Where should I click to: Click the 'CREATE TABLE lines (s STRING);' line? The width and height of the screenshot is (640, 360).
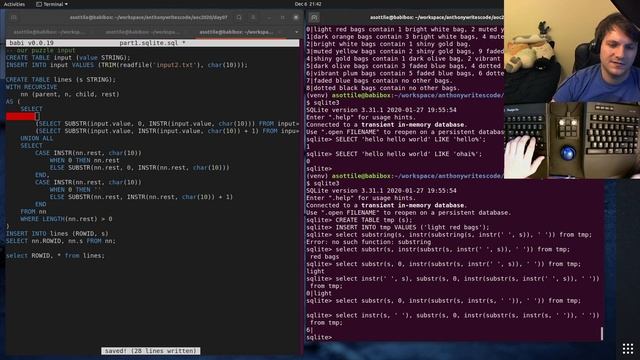[x=61, y=80]
